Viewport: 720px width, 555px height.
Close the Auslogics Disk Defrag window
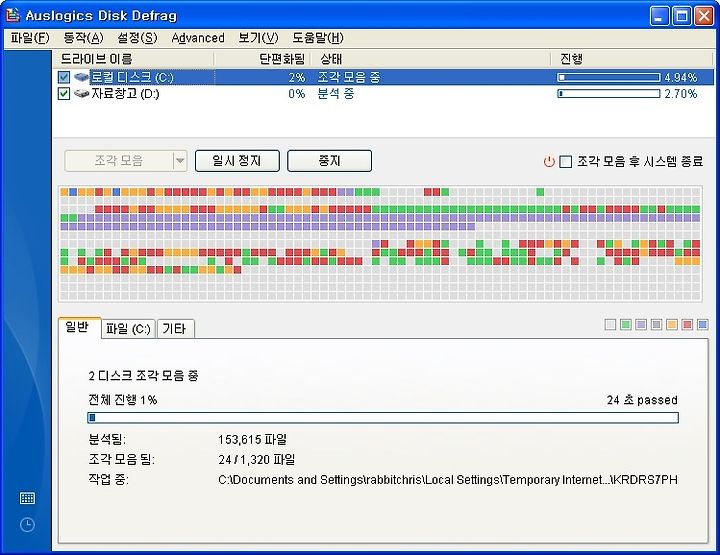point(704,17)
